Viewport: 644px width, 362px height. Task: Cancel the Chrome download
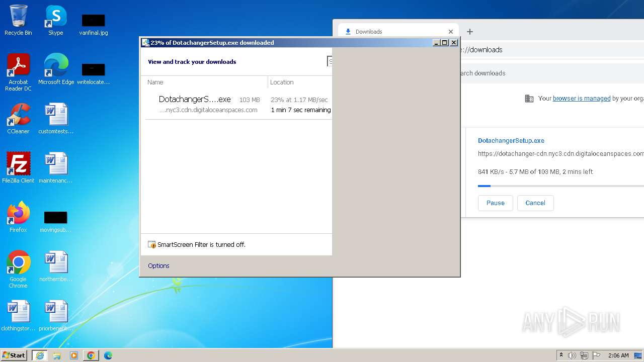coord(535,203)
